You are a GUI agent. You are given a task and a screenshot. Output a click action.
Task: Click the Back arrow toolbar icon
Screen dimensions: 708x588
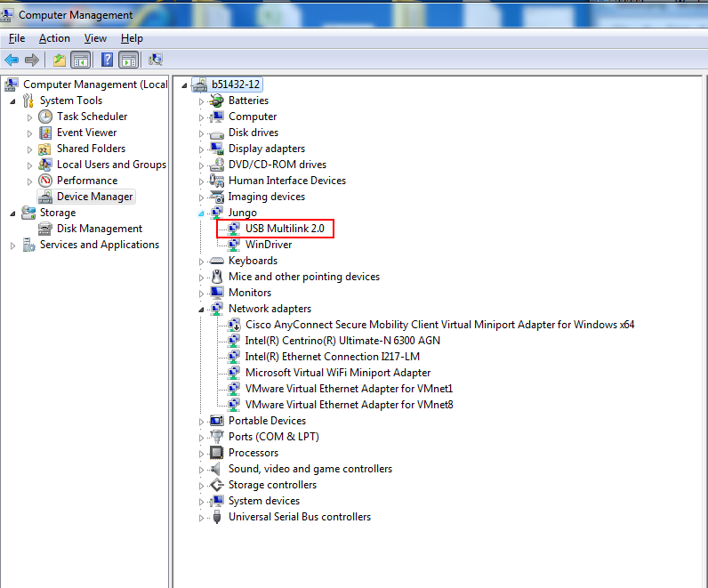pyautogui.click(x=12, y=60)
